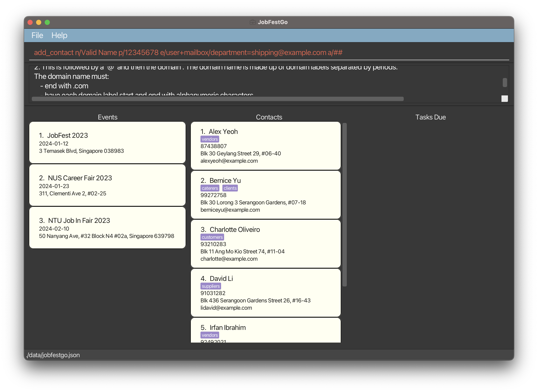Select the NTU Job In Fair 2023 event
This screenshot has height=392, width=538.
click(107, 228)
